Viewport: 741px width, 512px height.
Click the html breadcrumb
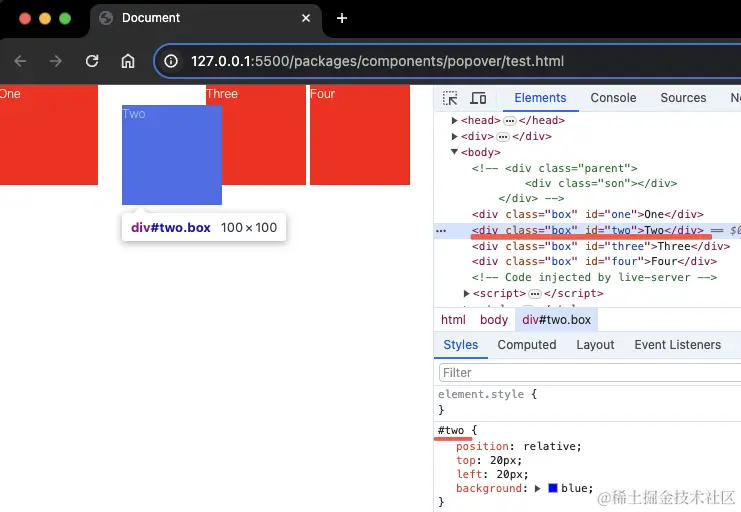click(453, 320)
